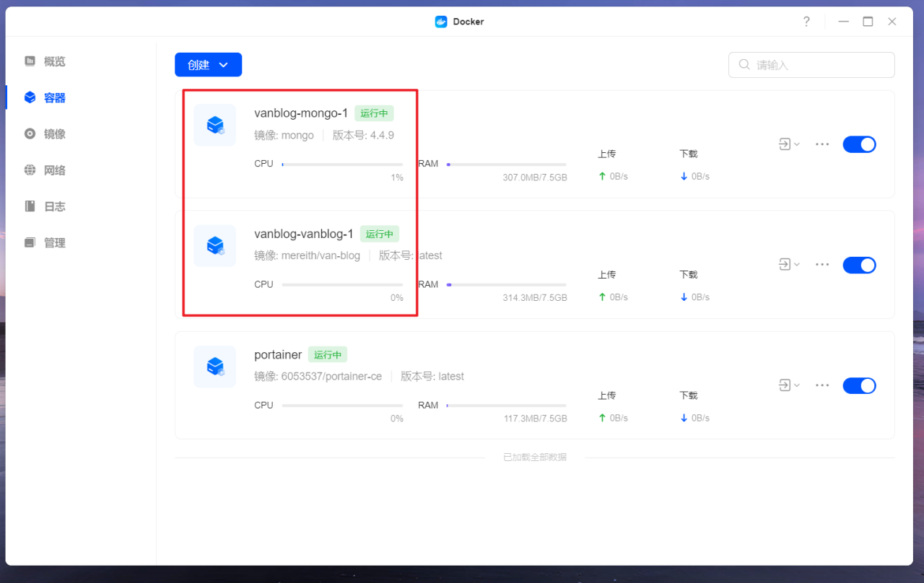Toggle the vanblog-vanblog-1 running switch
The height and width of the screenshot is (583, 924).
click(859, 265)
